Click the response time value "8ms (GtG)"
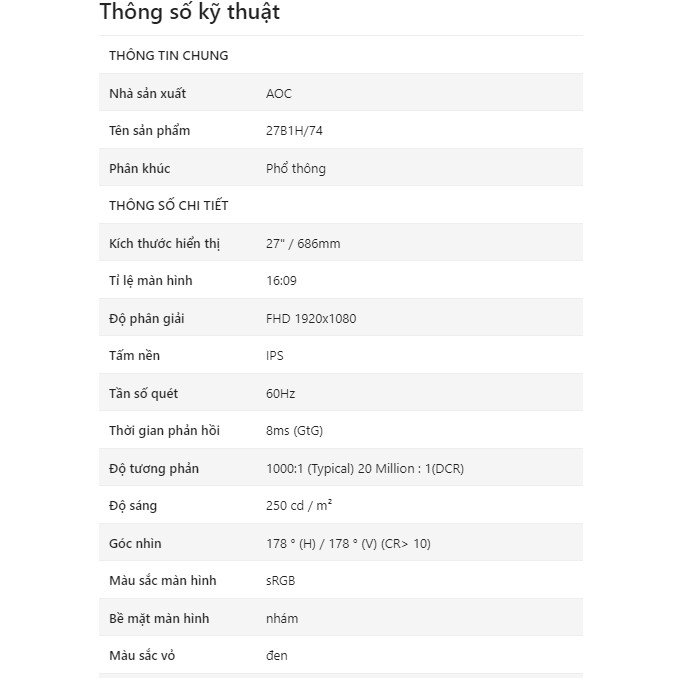 pyautogui.click(x=294, y=431)
